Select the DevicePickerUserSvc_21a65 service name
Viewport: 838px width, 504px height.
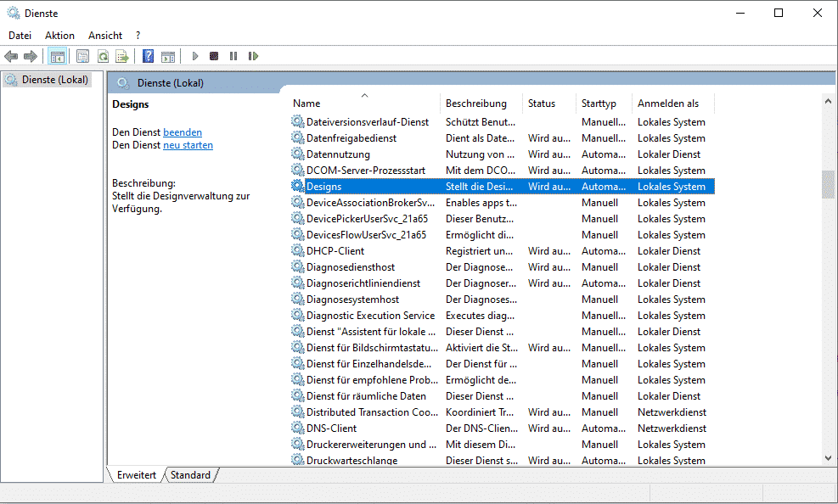367,219
